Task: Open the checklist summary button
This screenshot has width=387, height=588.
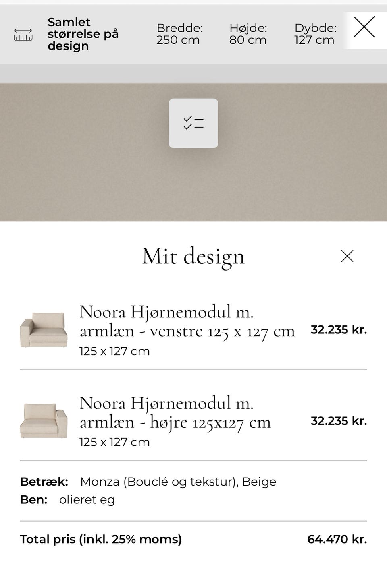Action: (x=193, y=123)
